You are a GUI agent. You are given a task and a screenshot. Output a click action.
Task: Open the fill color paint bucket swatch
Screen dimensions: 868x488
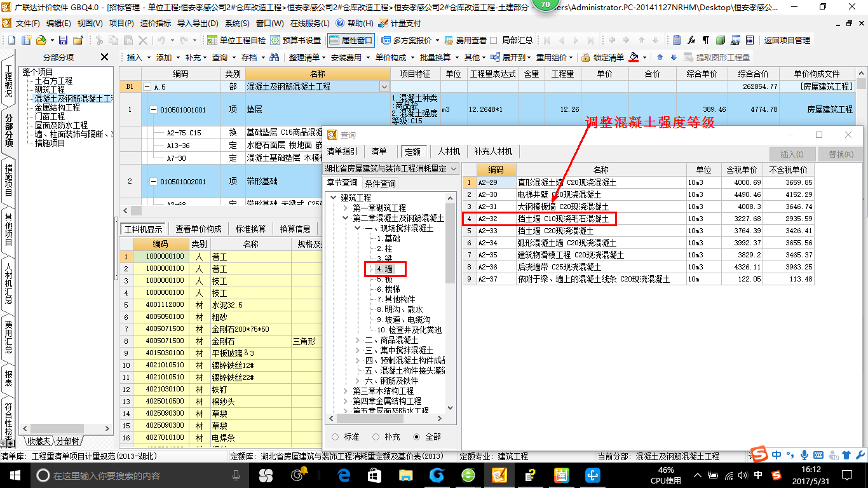tap(634, 57)
